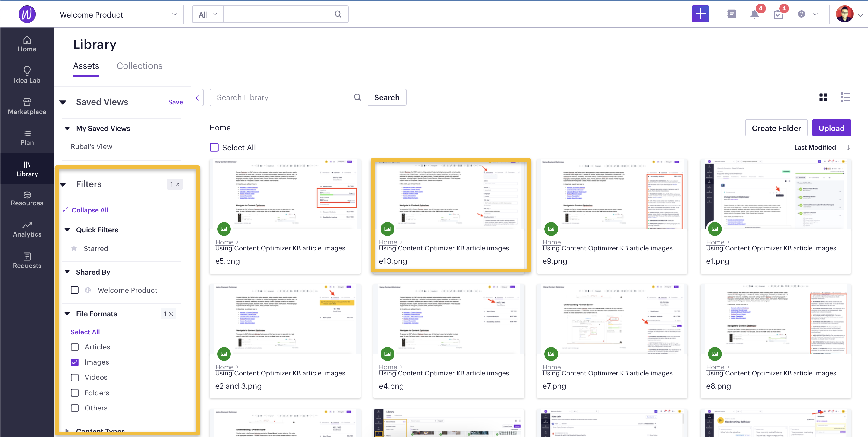Screen dimensions: 868x437
Task: Expand the help menu chevron
Action: pos(815,14)
